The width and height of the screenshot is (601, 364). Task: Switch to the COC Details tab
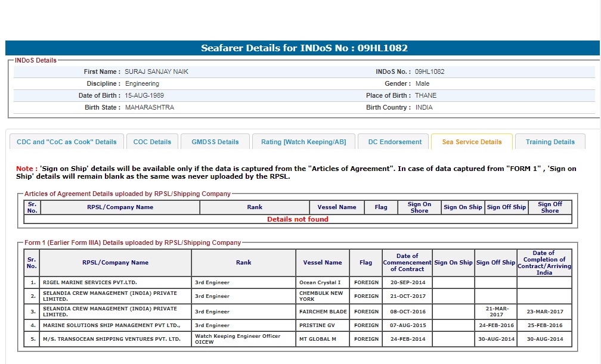click(x=152, y=142)
